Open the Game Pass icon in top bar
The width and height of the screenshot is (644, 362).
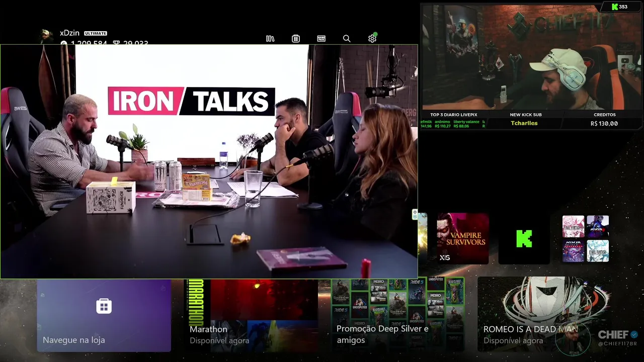click(x=321, y=39)
